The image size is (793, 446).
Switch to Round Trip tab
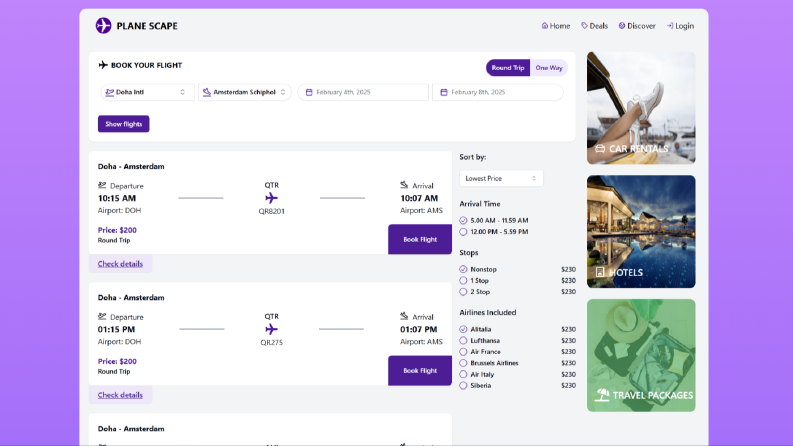click(x=508, y=68)
